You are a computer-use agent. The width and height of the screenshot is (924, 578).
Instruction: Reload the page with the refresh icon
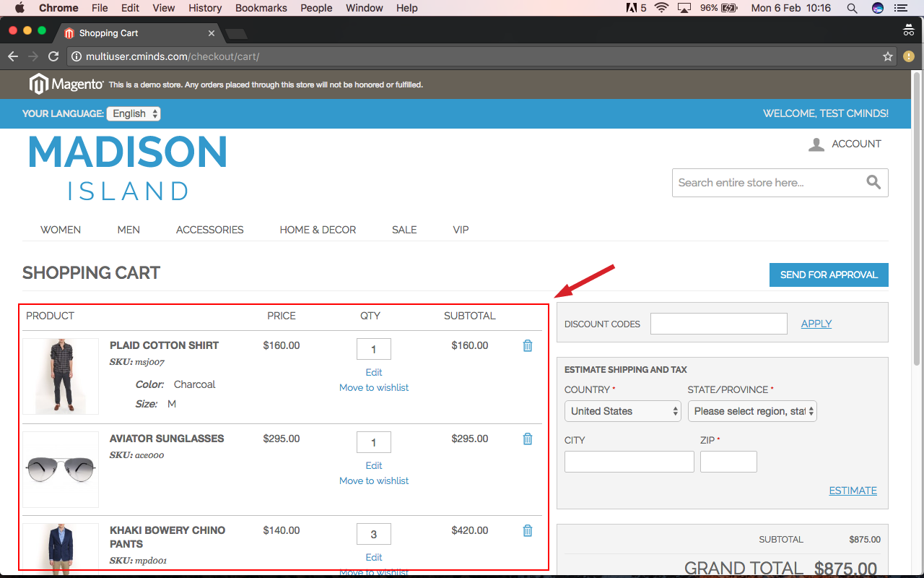click(x=53, y=56)
